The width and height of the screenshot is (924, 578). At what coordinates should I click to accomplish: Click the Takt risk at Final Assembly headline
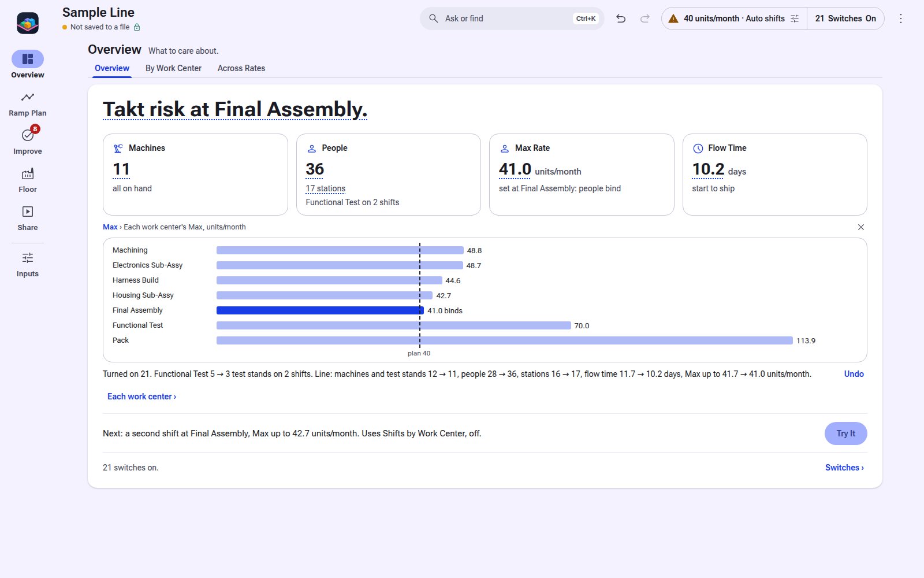coord(235,109)
